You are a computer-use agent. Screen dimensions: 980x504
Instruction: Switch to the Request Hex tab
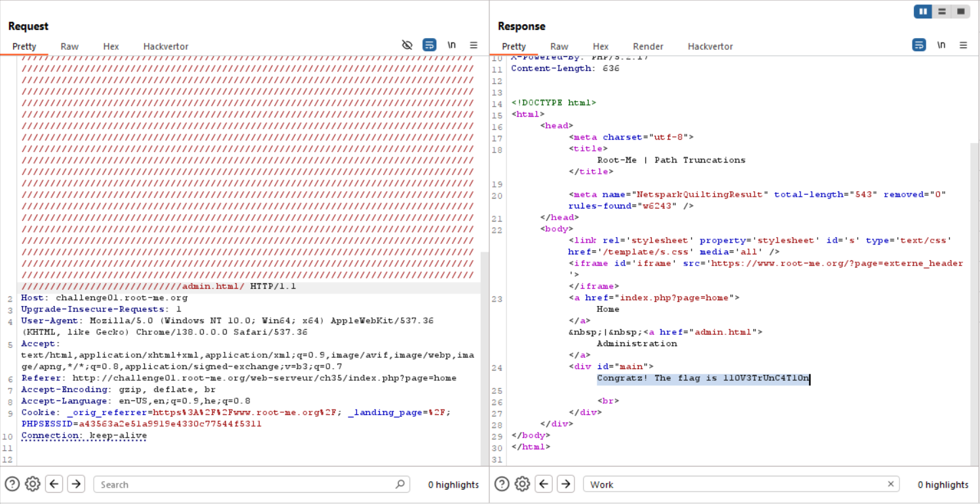(x=111, y=47)
